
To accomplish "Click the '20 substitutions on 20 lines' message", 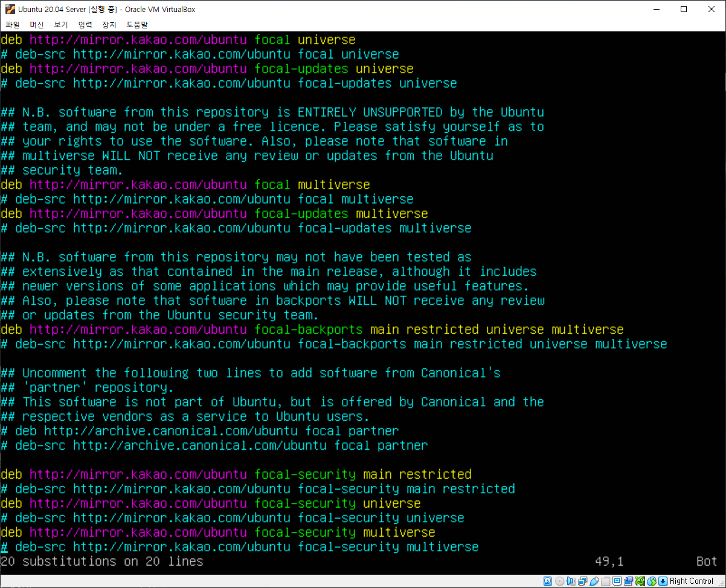I will (x=101, y=561).
